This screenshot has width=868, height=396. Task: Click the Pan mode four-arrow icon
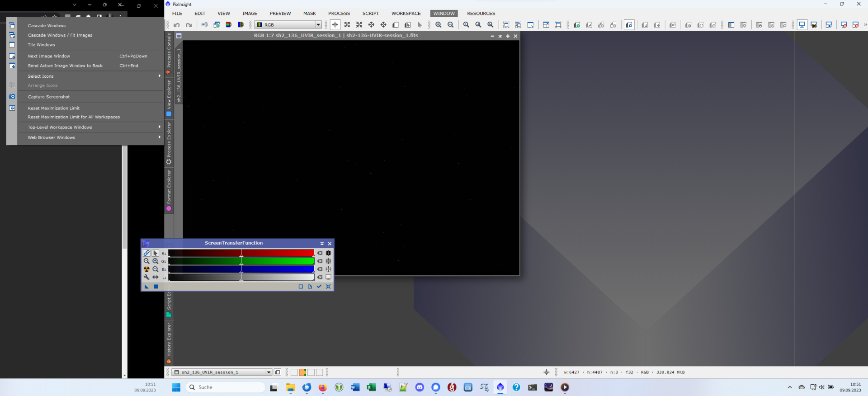(x=383, y=25)
